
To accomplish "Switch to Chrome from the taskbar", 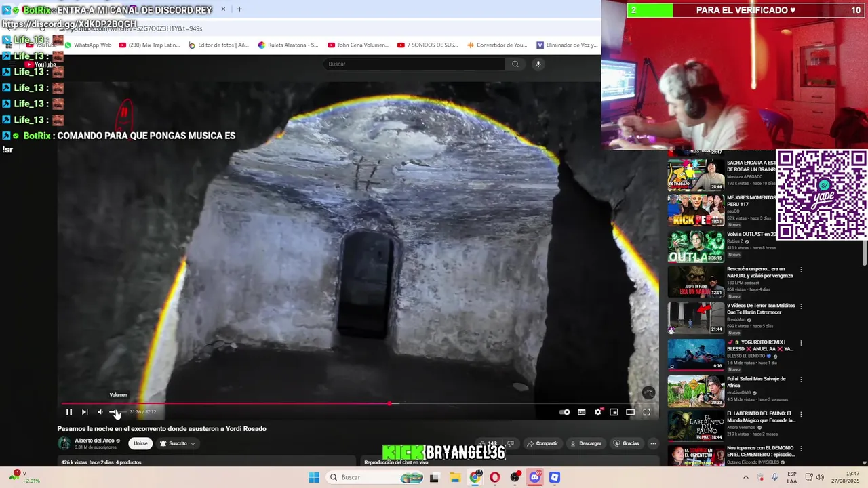I will [475, 477].
